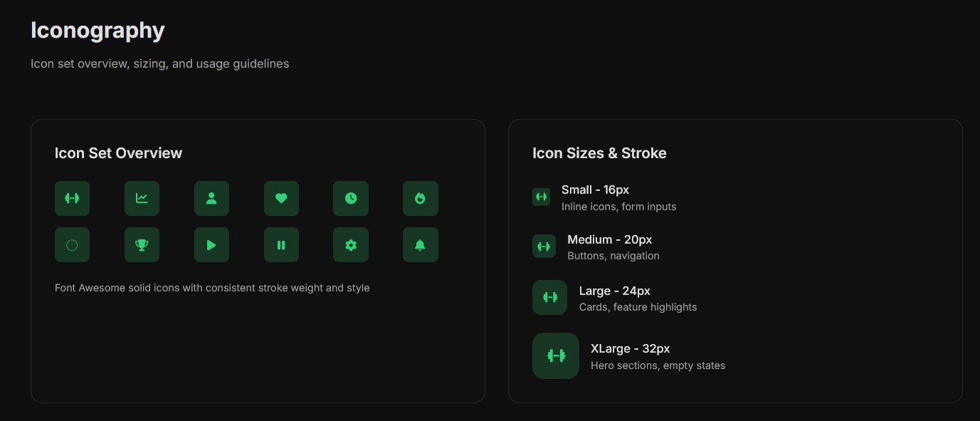This screenshot has width=980, height=421.
Task: Select the trophy icon tile
Action: point(142,244)
